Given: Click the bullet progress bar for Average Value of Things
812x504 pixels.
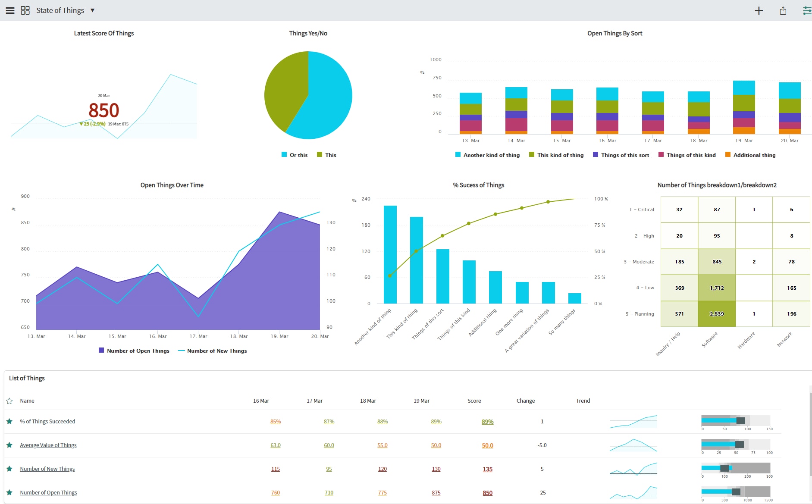Looking at the screenshot, I should [735, 444].
